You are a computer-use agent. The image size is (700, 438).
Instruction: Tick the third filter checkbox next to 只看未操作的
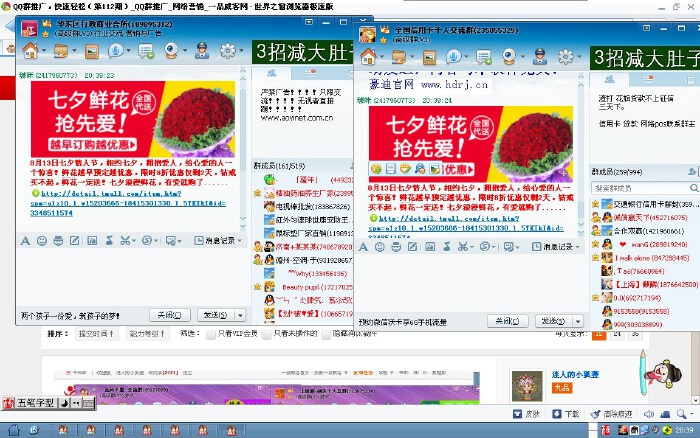(x=325, y=334)
